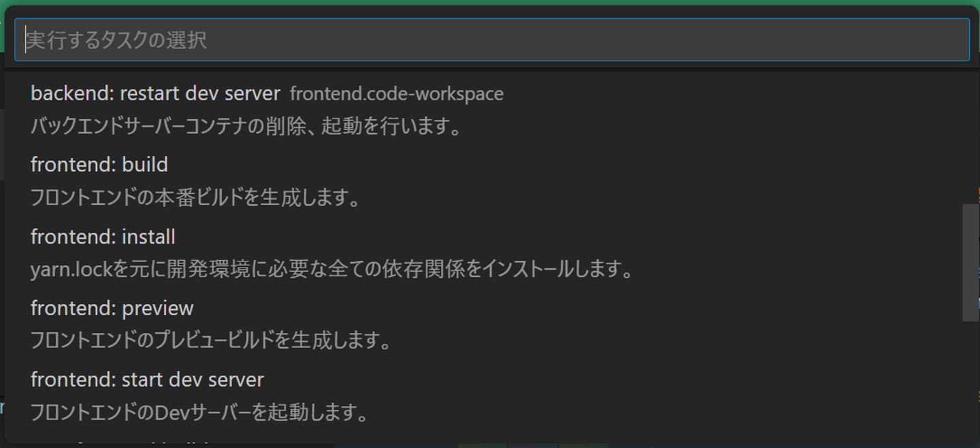Click the バックエンドサーバーコンテナ description text
Screen dimensions: 980x448
tap(246, 127)
